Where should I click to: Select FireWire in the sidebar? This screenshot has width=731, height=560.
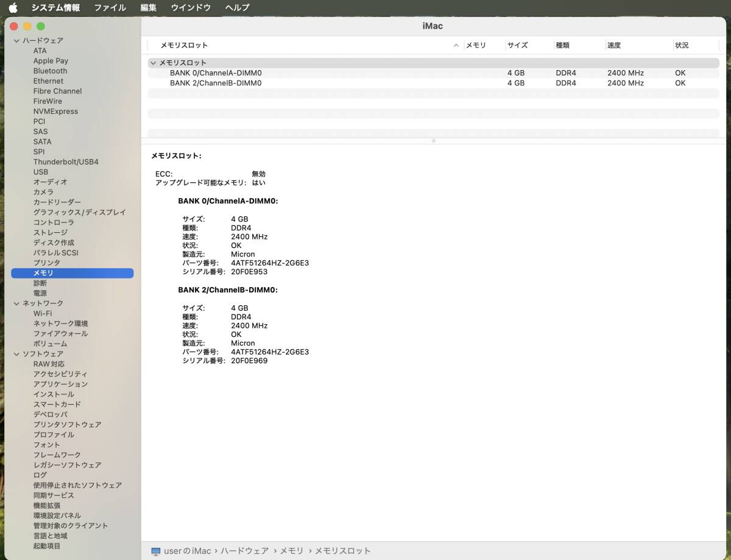[48, 101]
